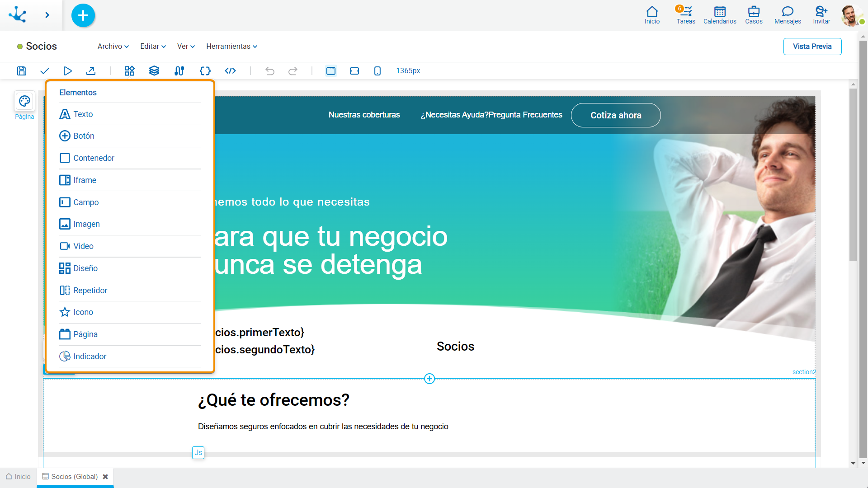Open curly braces model icon

coord(205,70)
